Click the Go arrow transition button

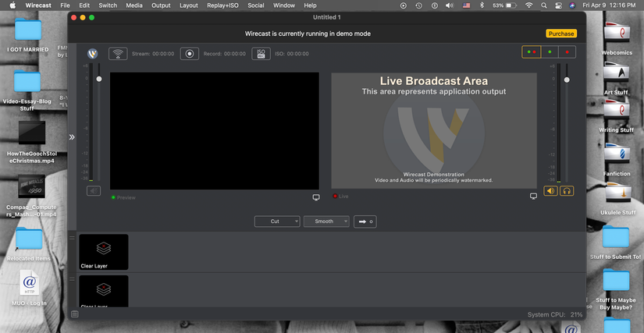click(x=365, y=221)
